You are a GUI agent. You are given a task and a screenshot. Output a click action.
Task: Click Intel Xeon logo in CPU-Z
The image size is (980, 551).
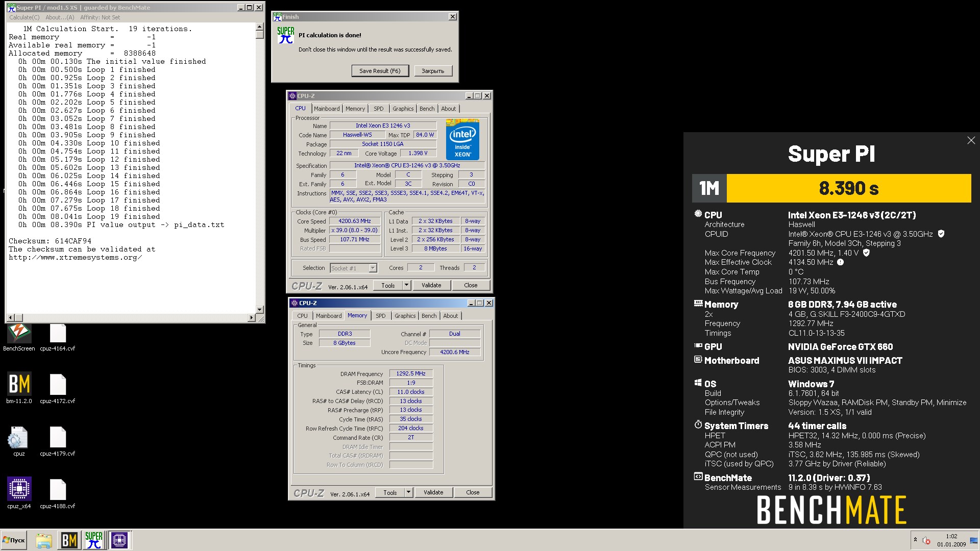462,139
